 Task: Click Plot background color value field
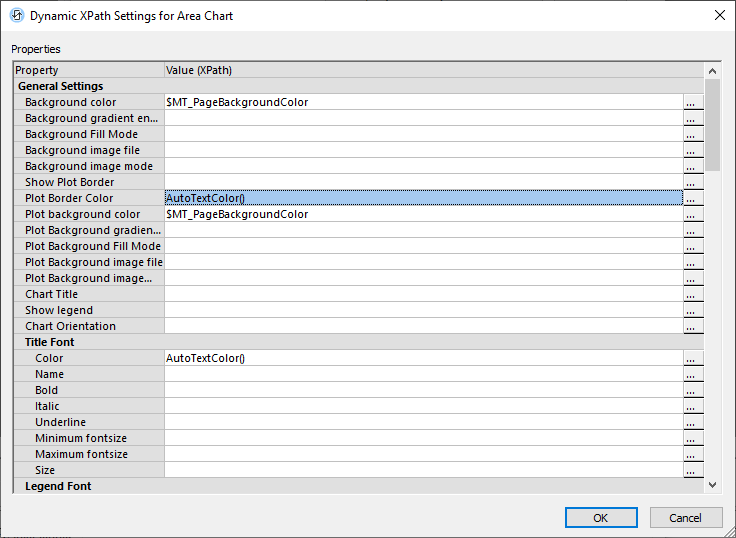(x=422, y=214)
